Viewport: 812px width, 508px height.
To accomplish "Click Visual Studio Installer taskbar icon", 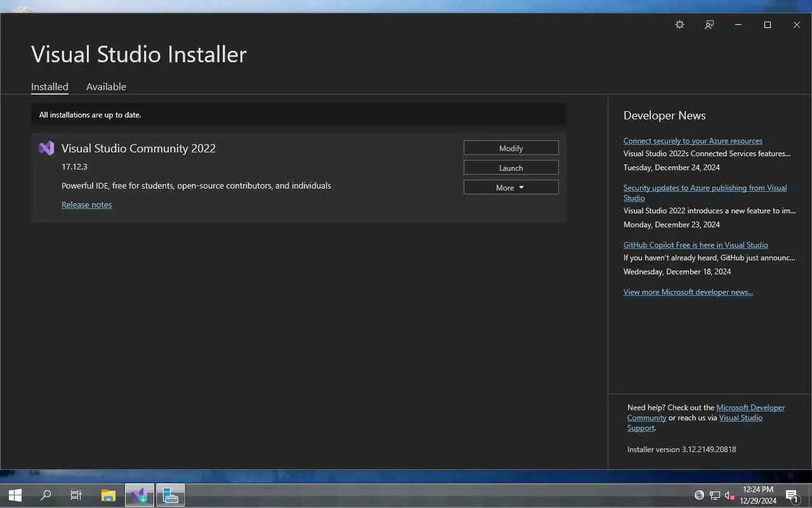I will pyautogui.click(x=140, y=495).
